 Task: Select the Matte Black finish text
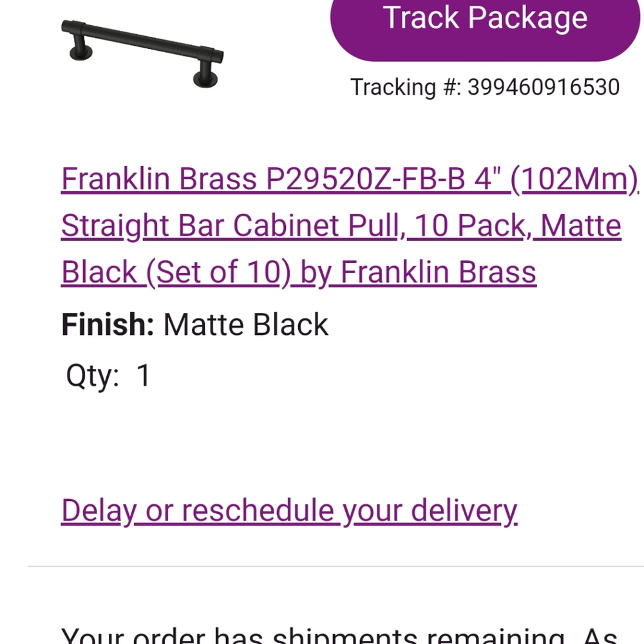coord(246,325)
